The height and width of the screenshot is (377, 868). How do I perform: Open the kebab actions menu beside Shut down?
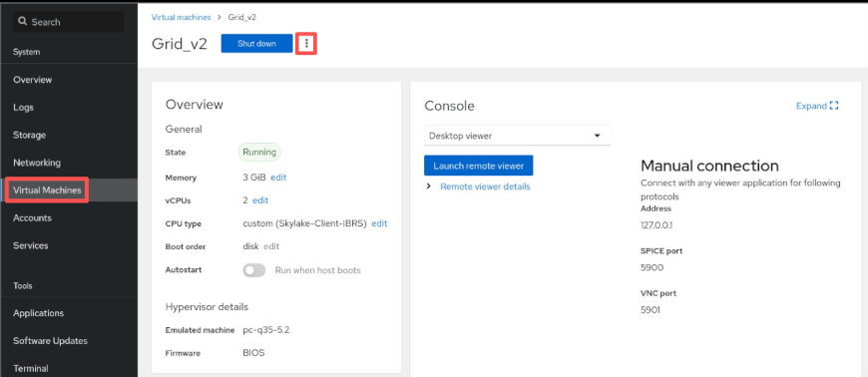(x=306, y=44)
